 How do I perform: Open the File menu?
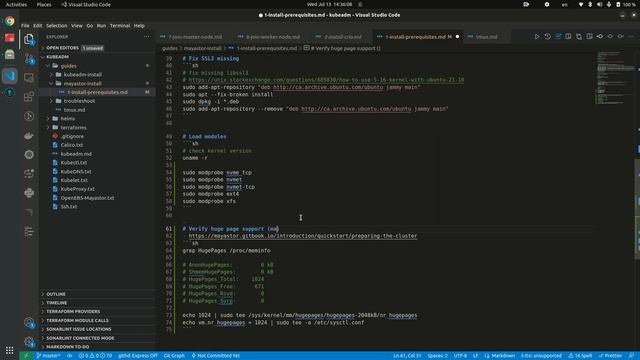click(25, 25)
